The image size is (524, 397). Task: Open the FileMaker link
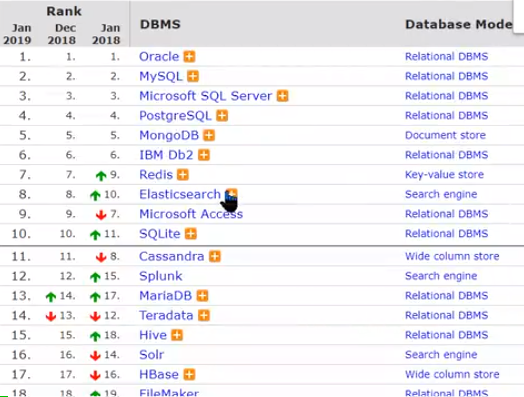coord(169,393)
